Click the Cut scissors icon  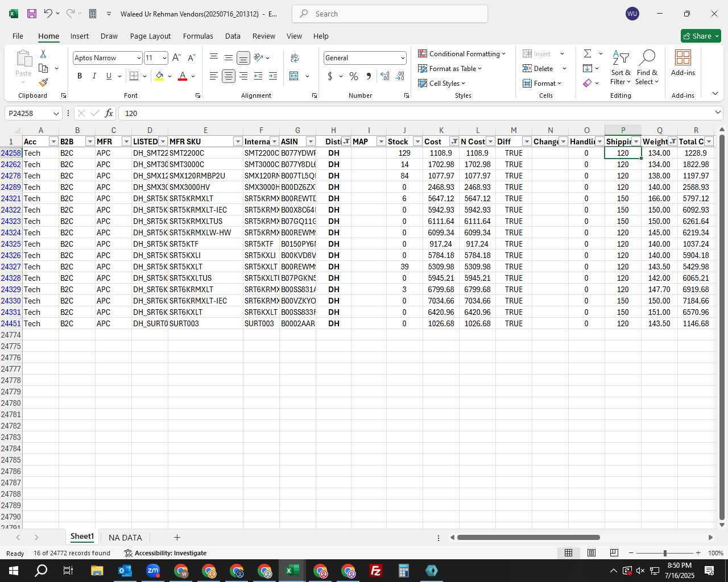[x=43, y=53]
